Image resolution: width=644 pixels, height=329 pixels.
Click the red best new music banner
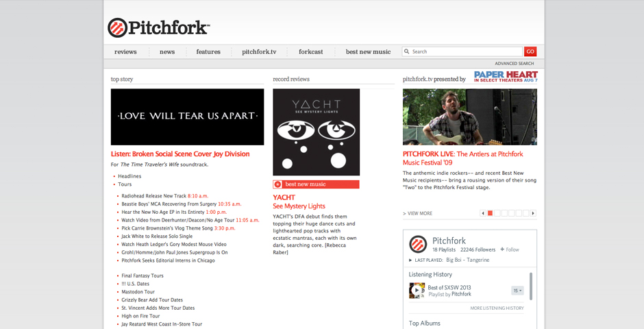(x=317, y=184)
